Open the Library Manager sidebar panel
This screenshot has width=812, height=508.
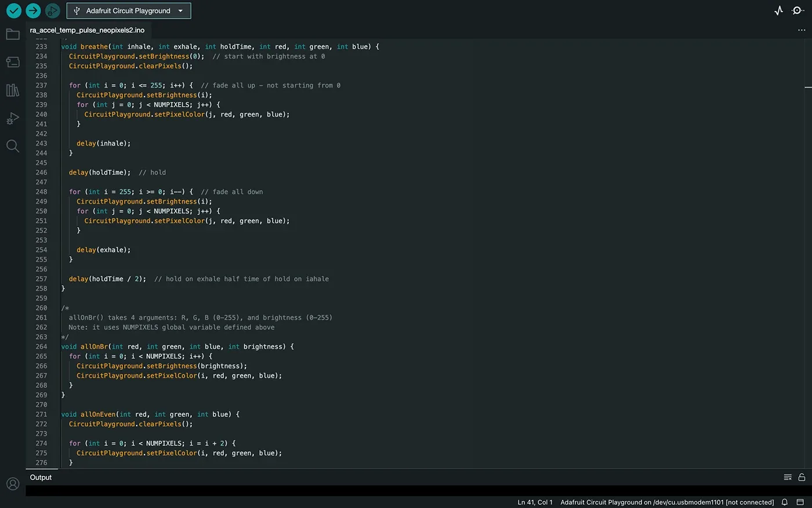[13, 90]
